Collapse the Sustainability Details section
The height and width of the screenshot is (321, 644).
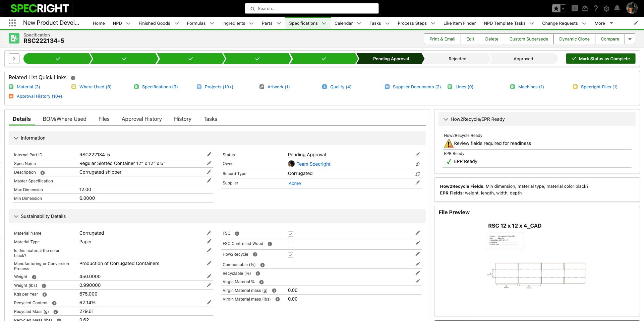coord(16,216)
